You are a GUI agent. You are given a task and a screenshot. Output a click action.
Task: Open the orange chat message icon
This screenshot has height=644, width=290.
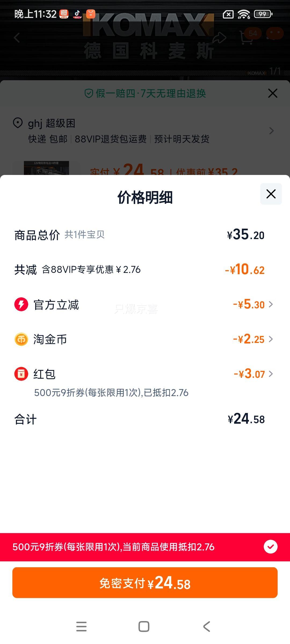pos(275,34)
